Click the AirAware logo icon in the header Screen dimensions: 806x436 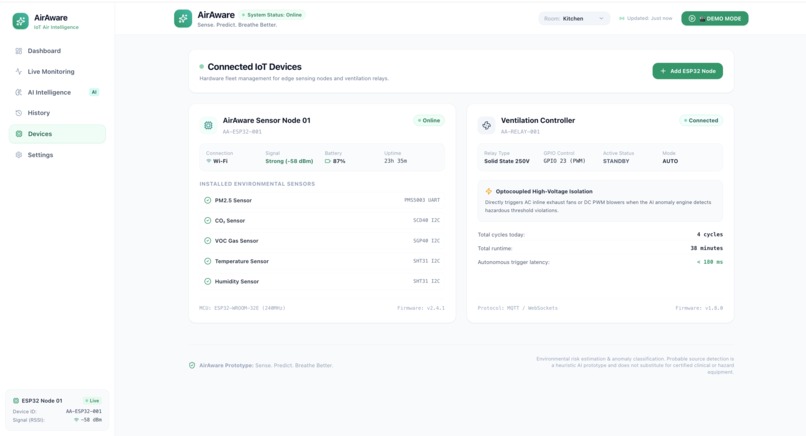click(183, 19)
